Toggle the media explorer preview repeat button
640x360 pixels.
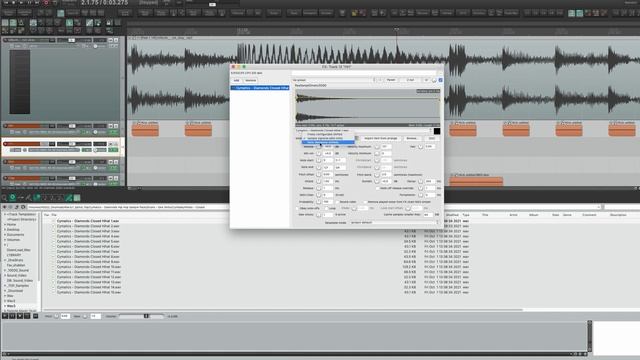[27, 316]
